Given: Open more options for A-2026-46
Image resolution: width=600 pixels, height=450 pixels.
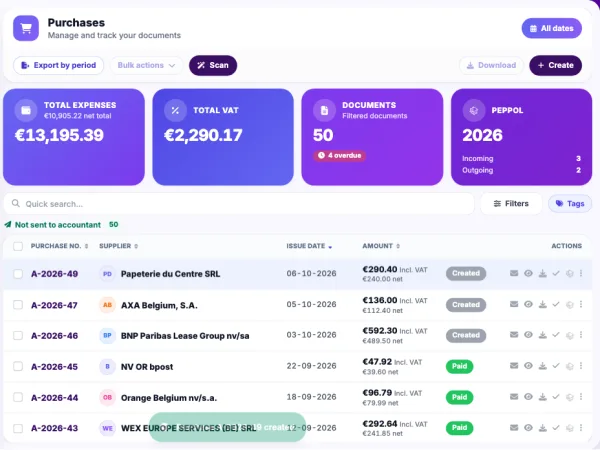Looking at the screenshot, I should 581,335.
